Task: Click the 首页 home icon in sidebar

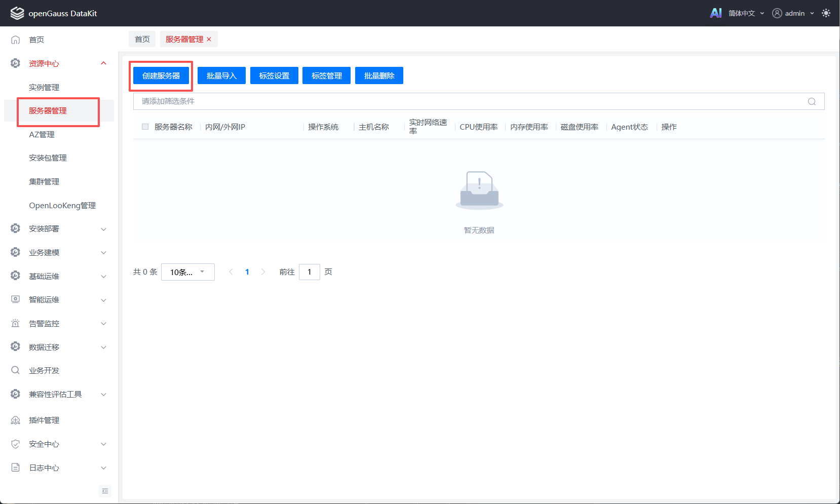Action: (x=16, y=40)
